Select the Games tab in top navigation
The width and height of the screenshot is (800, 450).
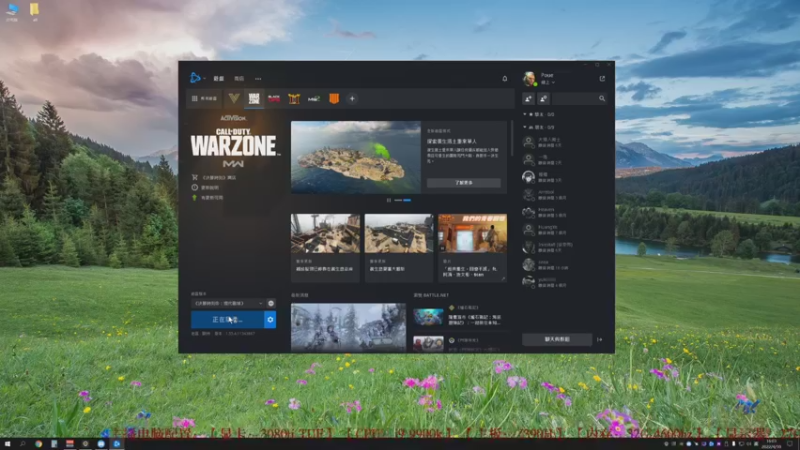(x=219, y=79)
